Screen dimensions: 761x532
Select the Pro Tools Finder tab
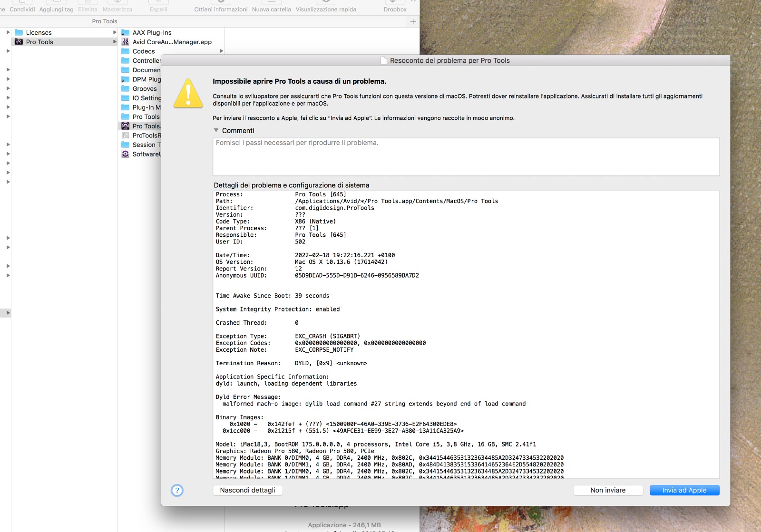[x=105, y=21]
